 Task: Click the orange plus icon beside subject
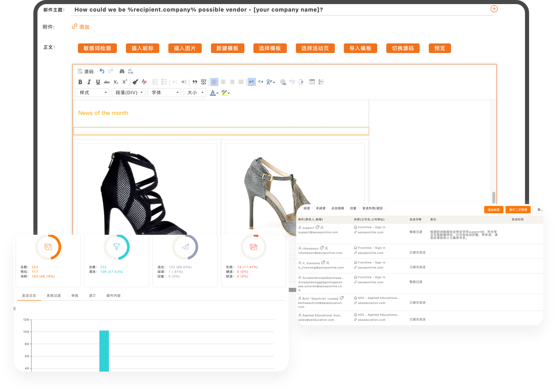[494, 9]
